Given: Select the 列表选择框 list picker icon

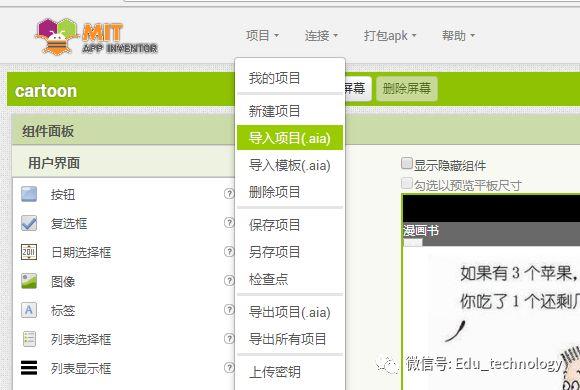Looking at the screenshot, I should coord(29,339).
